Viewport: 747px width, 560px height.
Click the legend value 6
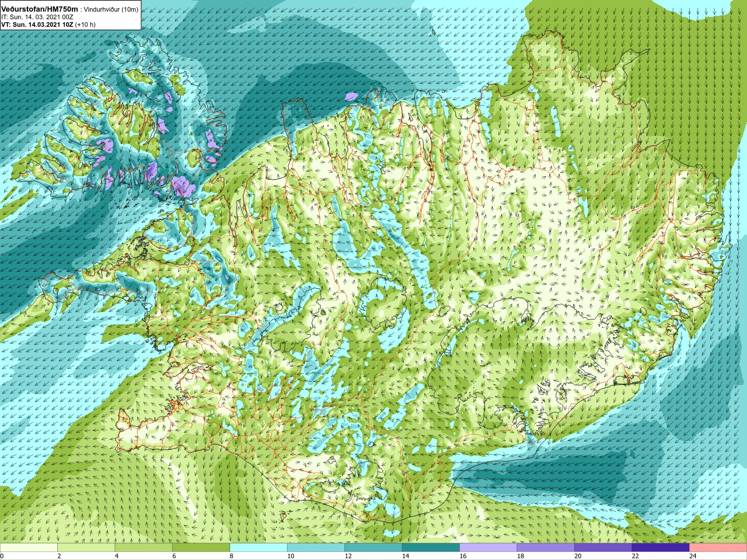point(174,556)
